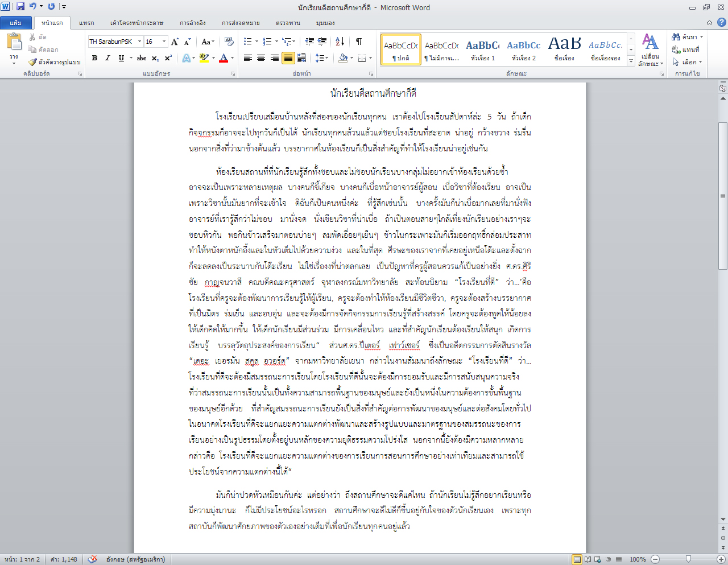
Task: Apply the red font color
Action: point(224,58)
